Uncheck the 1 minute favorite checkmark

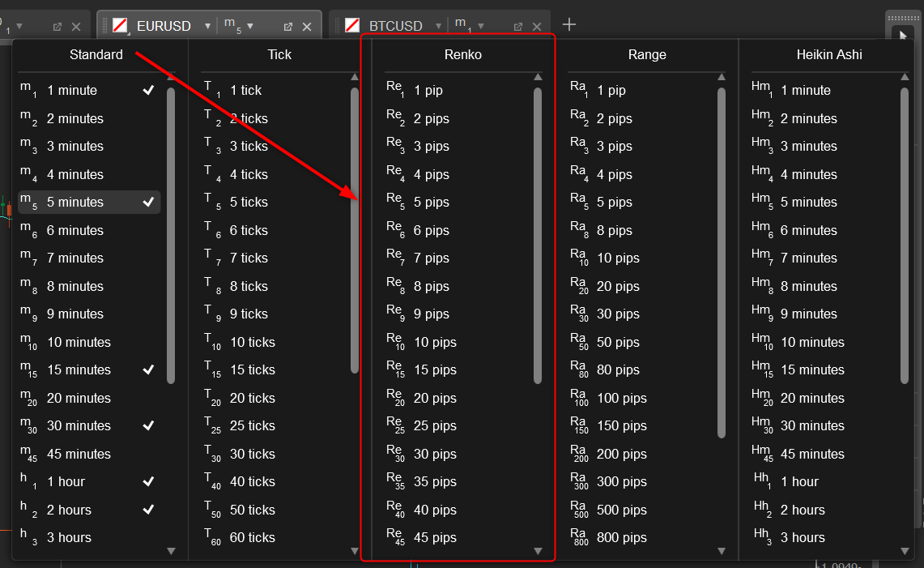coord(148,90)
